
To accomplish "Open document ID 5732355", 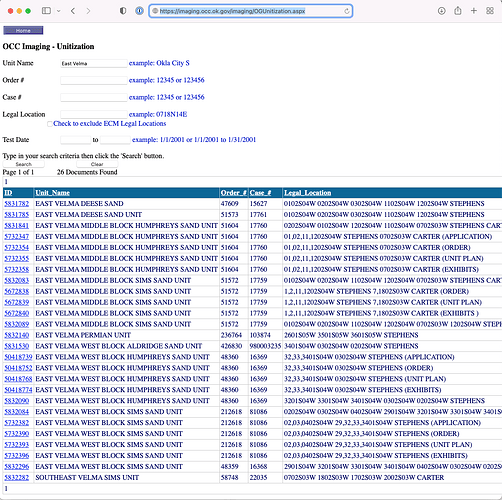I will coord(17,259).
